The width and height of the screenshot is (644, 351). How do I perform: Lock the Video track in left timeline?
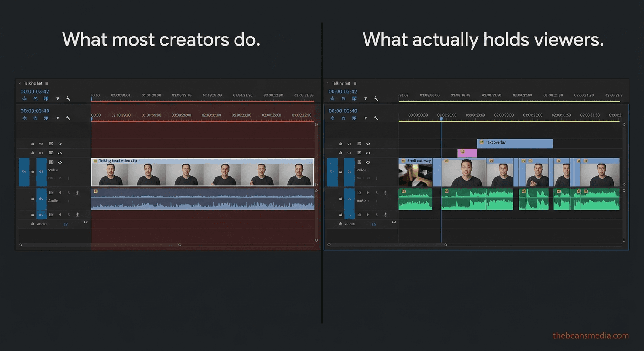click(x=32, y=172)
